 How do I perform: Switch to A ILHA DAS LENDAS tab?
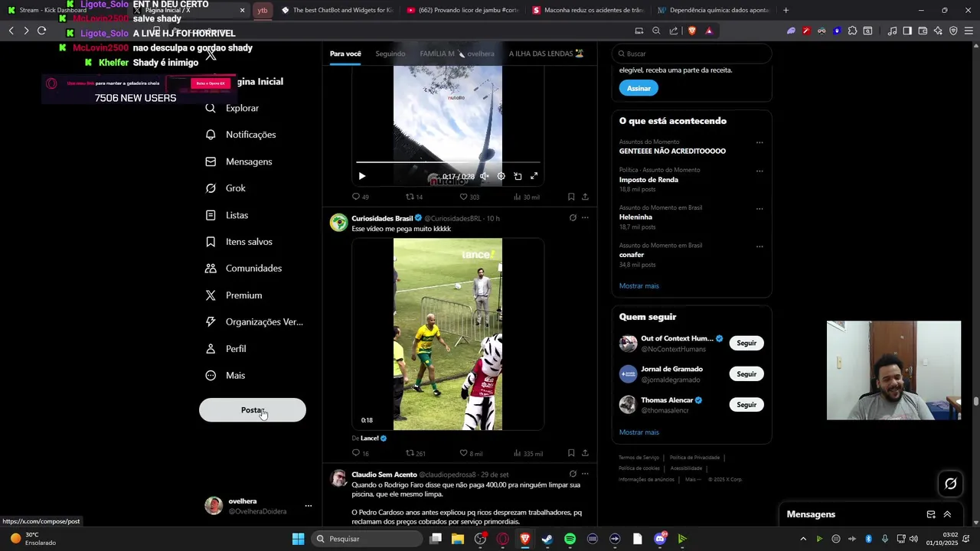pos(546,54)
